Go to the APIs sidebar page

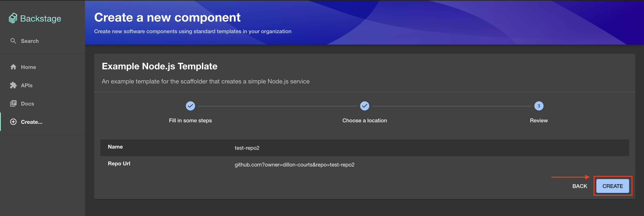point(26,85)
